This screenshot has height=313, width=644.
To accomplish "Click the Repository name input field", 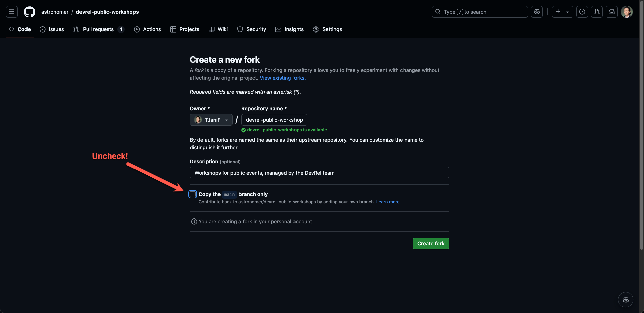I will (x=274, y=120).
